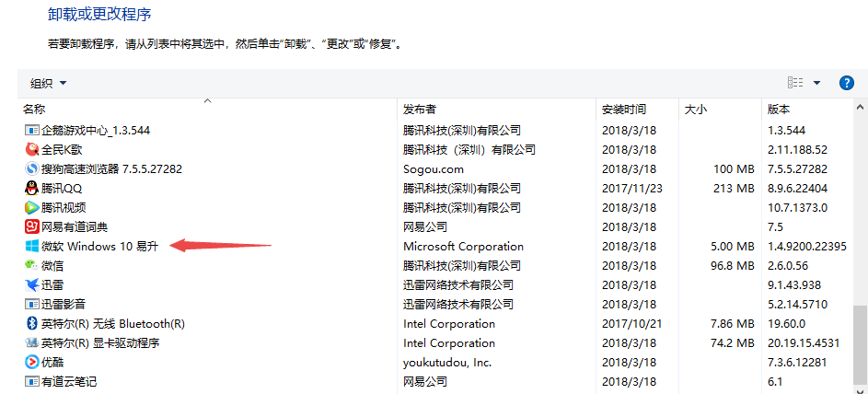Click the 5.00 MB size cell
The height and width of the screenshot is (394, 868).
pyautogui.click(x=733, y=247)
